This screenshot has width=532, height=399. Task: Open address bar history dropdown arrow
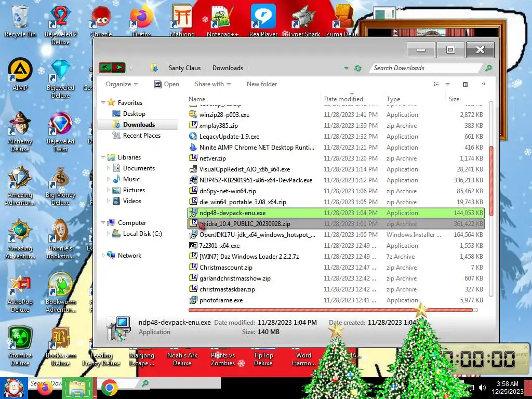click(x=346, y=68)
